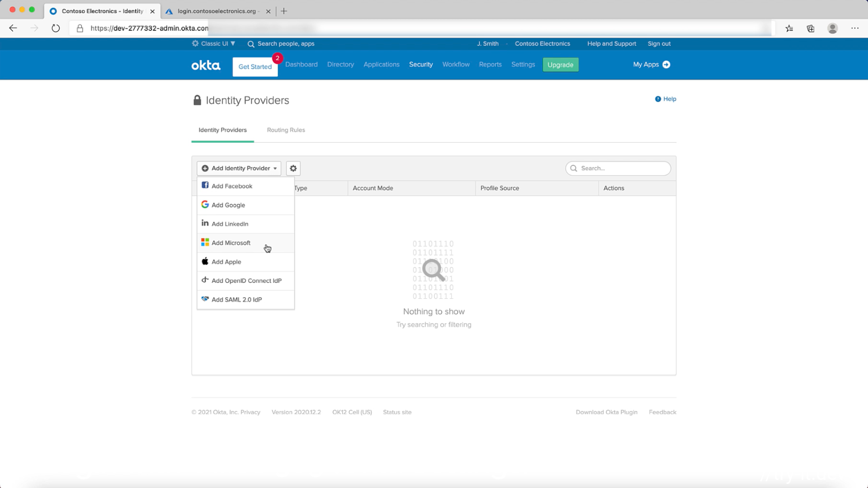
Task: Click the My Apps arrow icon
Action: 666,65
